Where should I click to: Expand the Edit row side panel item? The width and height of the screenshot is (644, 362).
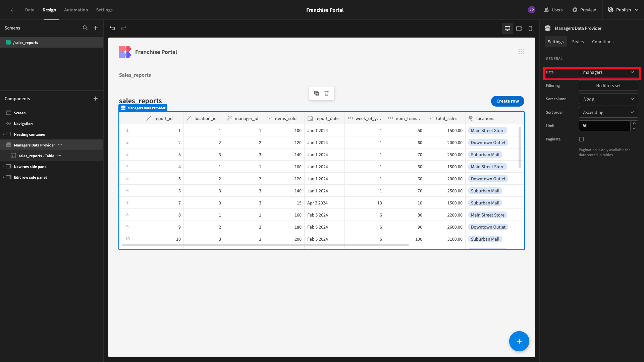point(3,177)
